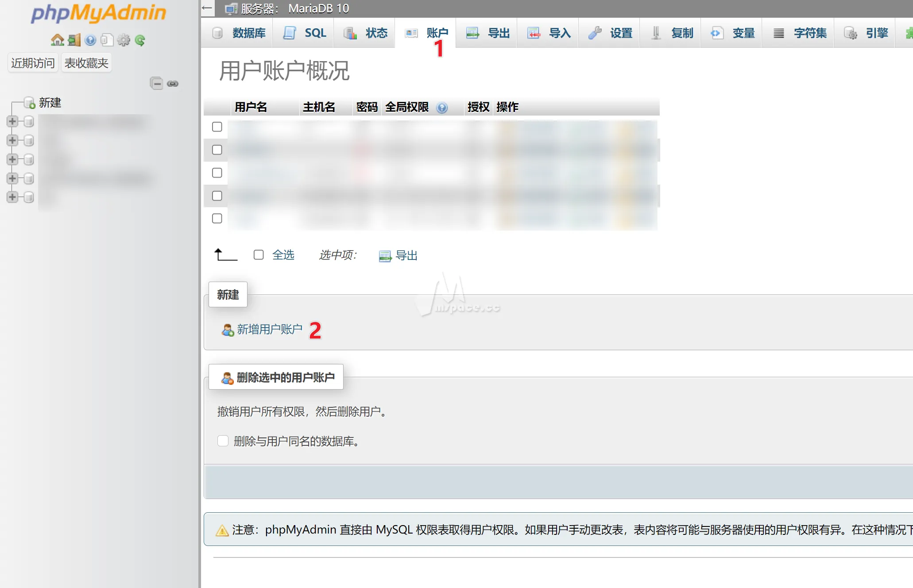Image resolution: width=913 pixels, height=588 pixels.
Task: Toggle the 全选 checkbox
Action: tap(259, 255)
